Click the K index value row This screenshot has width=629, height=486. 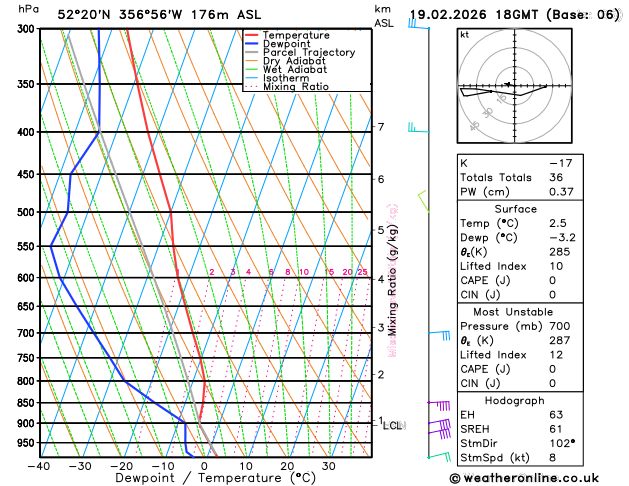pos(520,163)
